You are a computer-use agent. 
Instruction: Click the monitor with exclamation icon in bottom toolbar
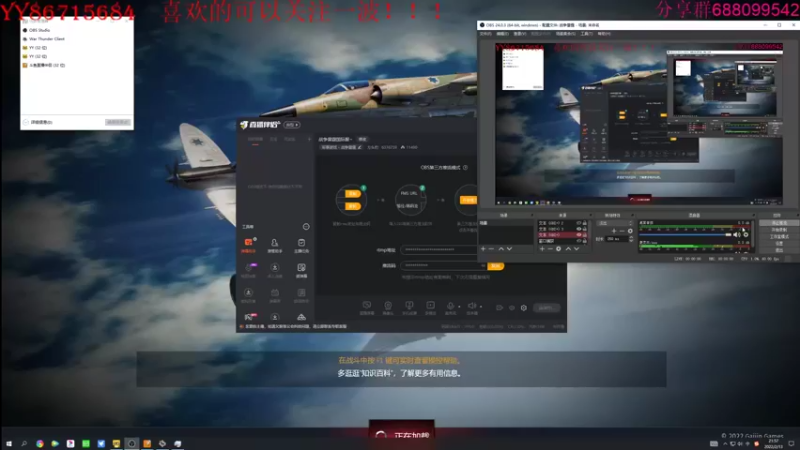click(409, 306)
